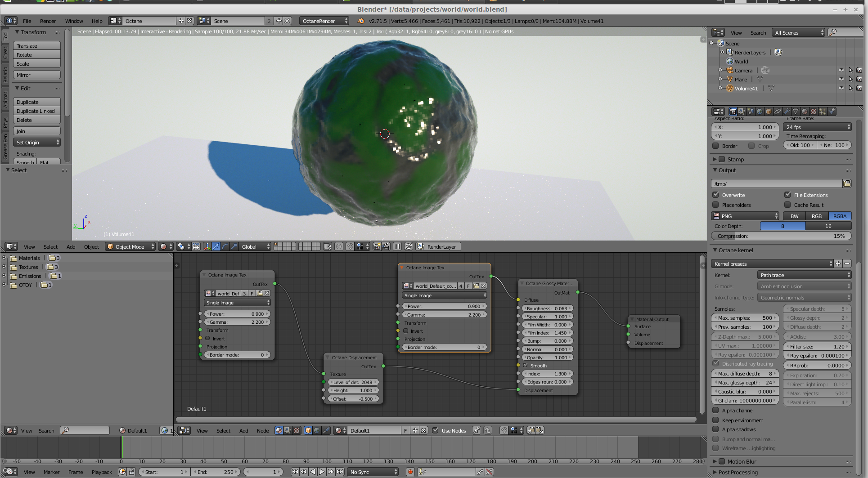Click the Join button
Image resolution: width=868 pixels, height=478 pixels.
pos(37,131)
